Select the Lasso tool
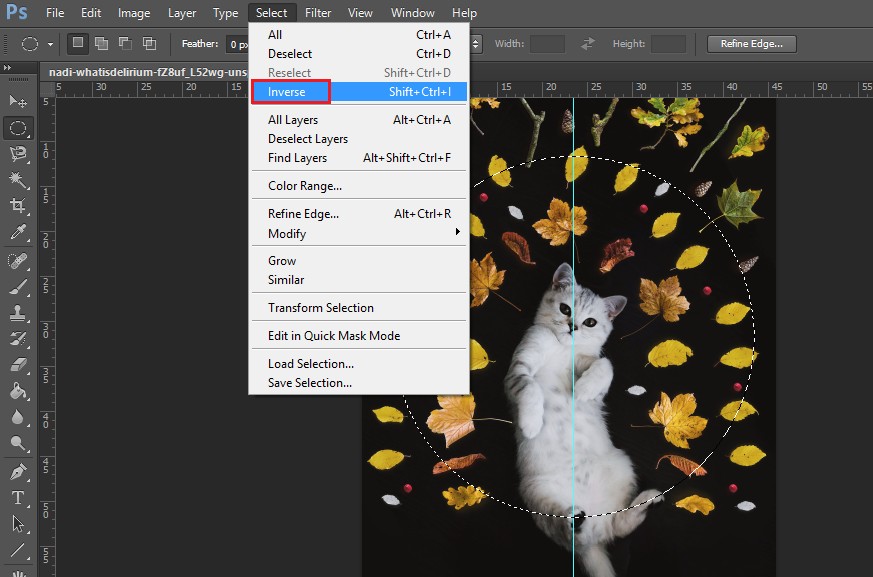This screenshot has width=873, height=577. click(18, 154)
